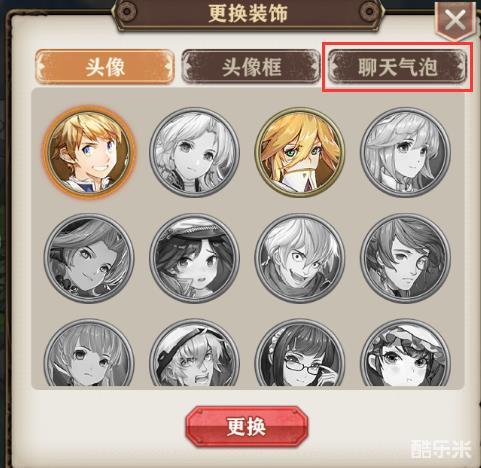The image size is (481, 468).
Task: Choose the green-eyed blonde colored avatar
Action: click(300, 152)
